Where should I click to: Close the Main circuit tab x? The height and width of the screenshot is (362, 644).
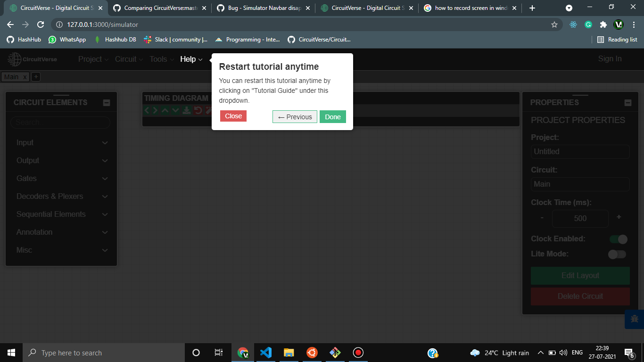tap(25, 77)
